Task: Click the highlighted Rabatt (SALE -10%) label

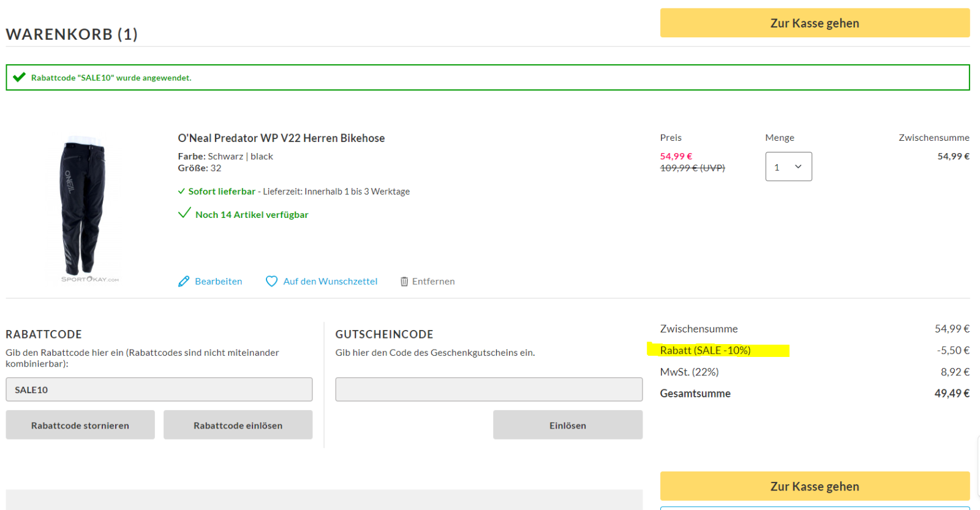Action: (705, 350)
